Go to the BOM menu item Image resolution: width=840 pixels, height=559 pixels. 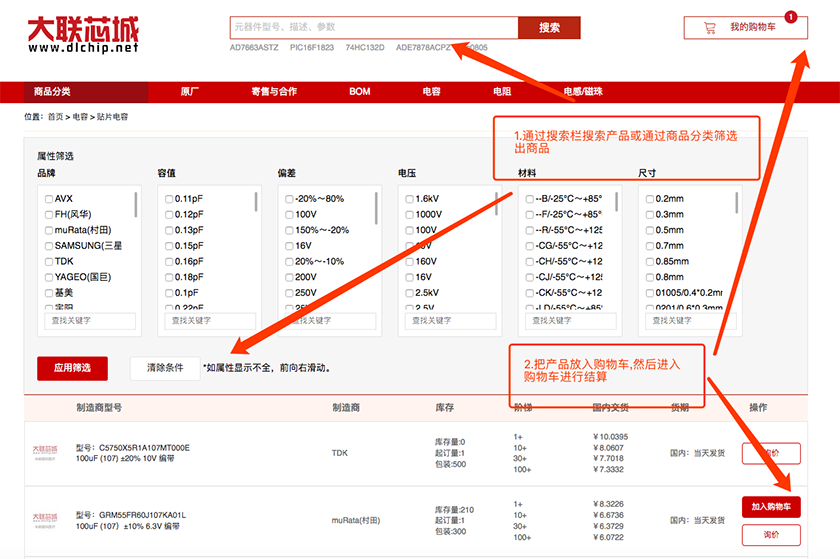(359, 92)
